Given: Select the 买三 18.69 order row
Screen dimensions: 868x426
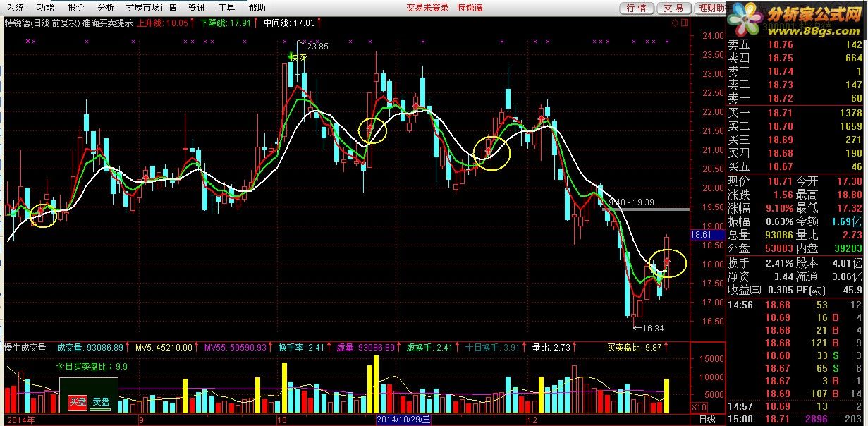Looking at the screenshot, I should [795, 140].
